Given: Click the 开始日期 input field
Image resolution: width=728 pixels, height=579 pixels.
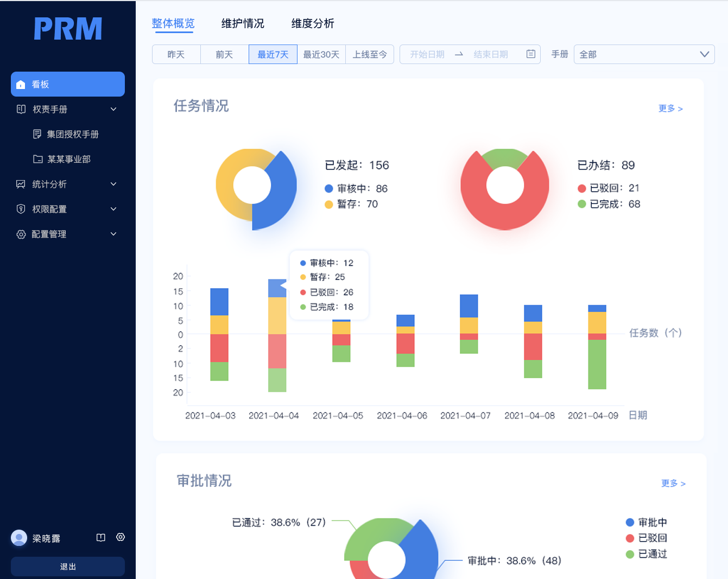Looking at the screenshot, I should [x=427, y=54].
